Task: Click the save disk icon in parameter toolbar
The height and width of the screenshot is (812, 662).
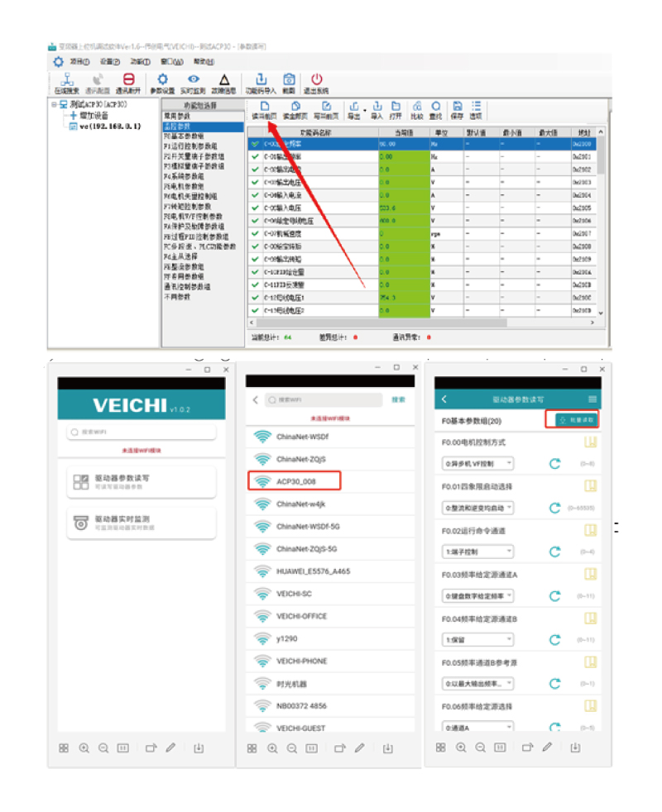Action: point(457,106)
